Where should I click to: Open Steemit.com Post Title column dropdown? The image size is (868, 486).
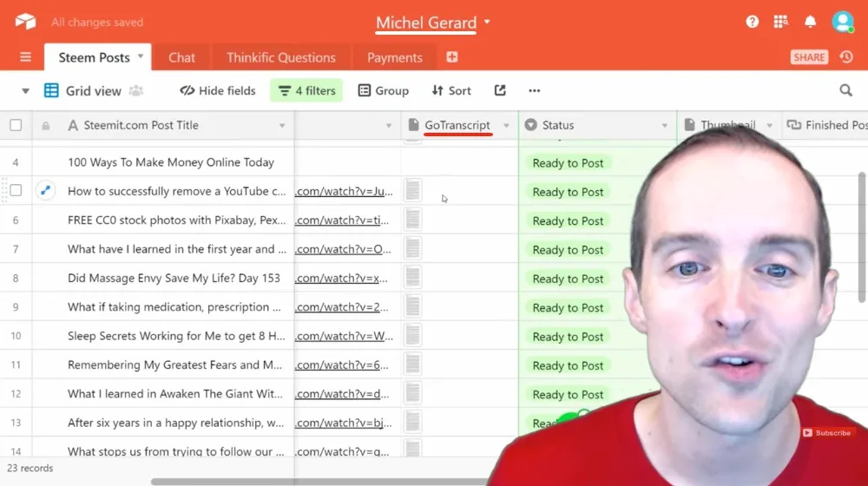(x=282, y=126)
